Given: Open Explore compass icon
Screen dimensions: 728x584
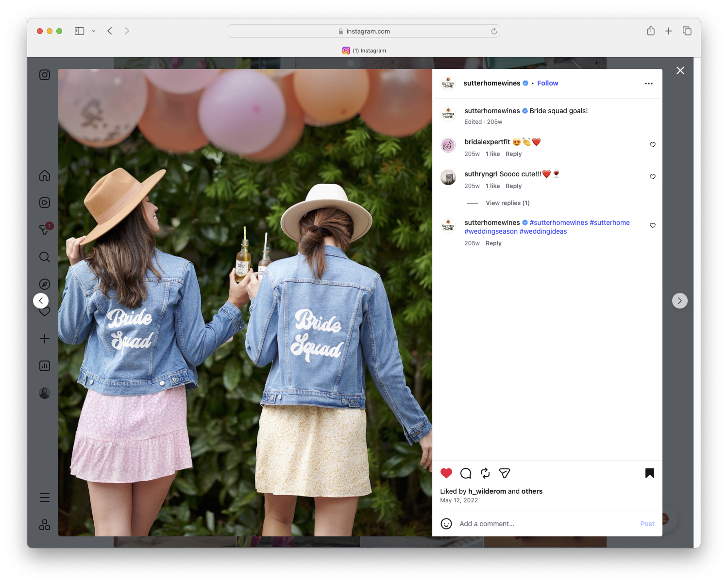Looking at the screenshot, I should coord(45,284).
